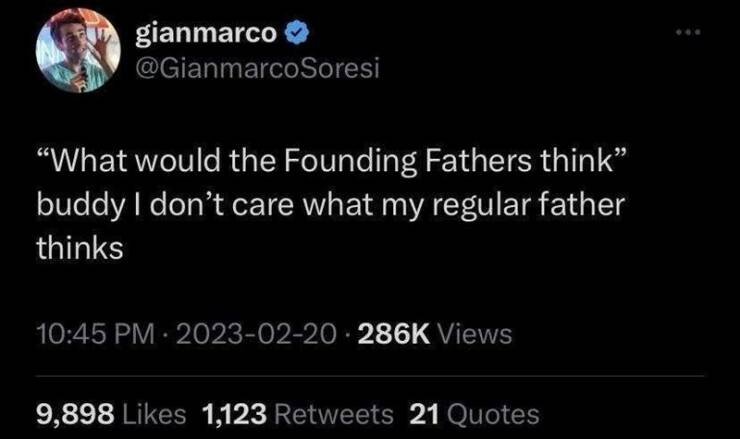Open the tweet's three-dot more options menu
This screenshot has height=439, width=740.
(x=689, y=35)
